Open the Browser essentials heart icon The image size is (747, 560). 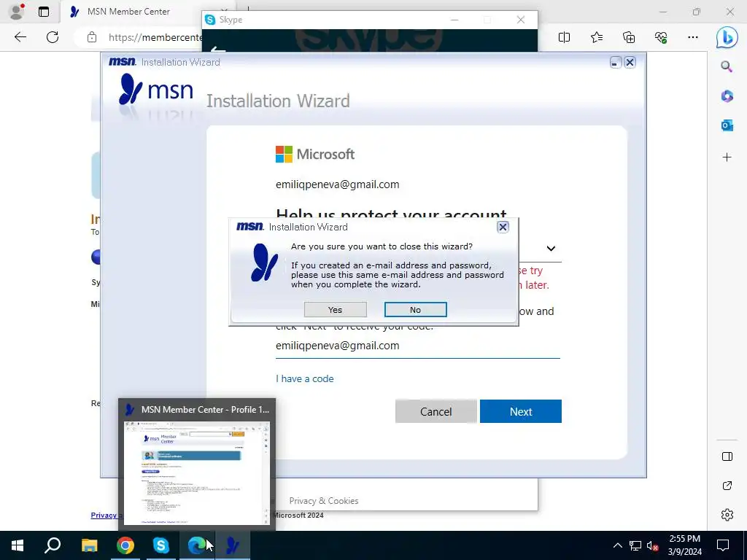(x=661, y=37)
